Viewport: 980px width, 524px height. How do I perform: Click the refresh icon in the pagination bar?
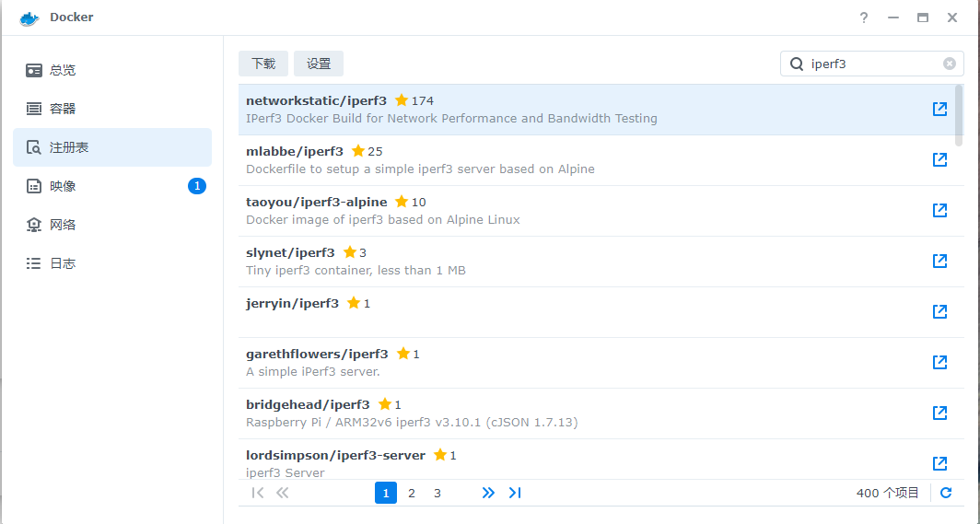coord(946,494)
